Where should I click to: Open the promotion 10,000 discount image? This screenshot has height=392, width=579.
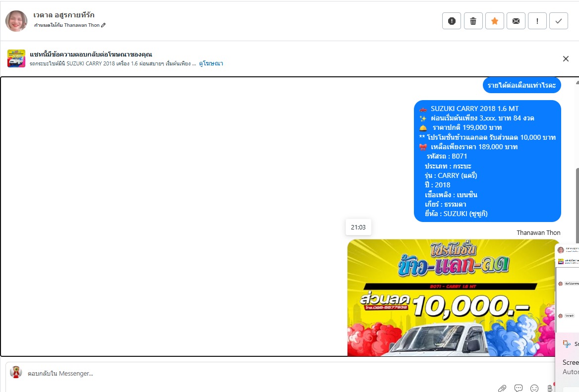tap(451, 297)
